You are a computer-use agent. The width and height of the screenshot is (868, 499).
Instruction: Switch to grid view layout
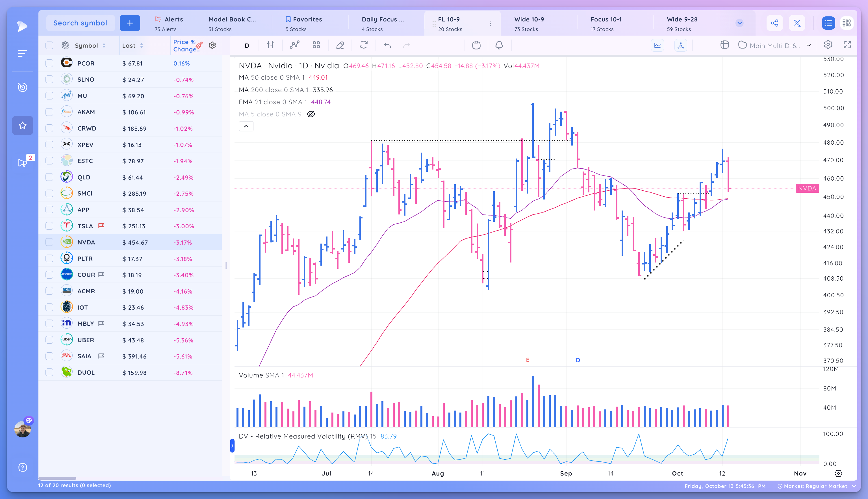847,23
